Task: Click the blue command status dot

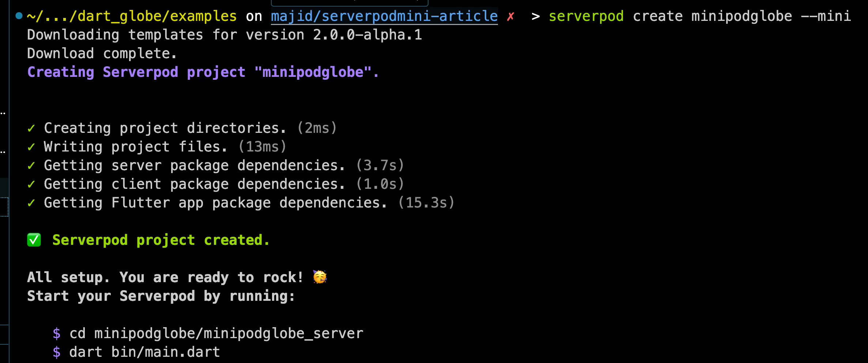Action: pyautogui.click(x=19, y=16)
